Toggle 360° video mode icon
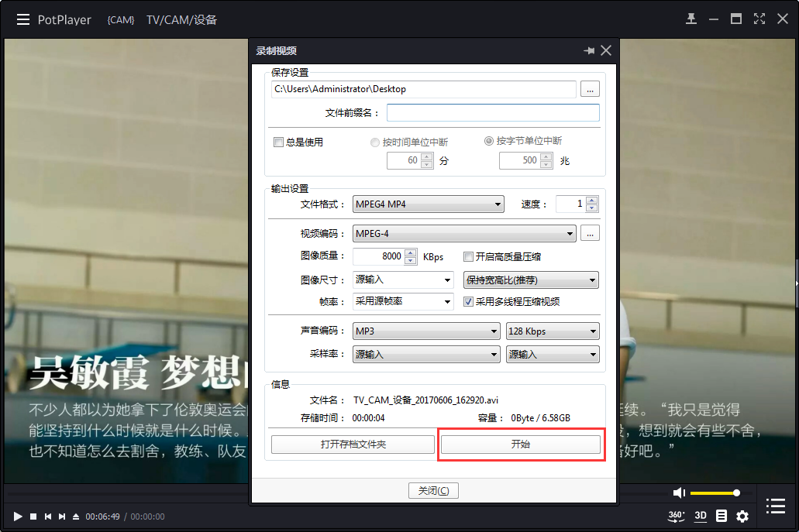The width and height of the screenshot is (799, 532). coord(676,516)
